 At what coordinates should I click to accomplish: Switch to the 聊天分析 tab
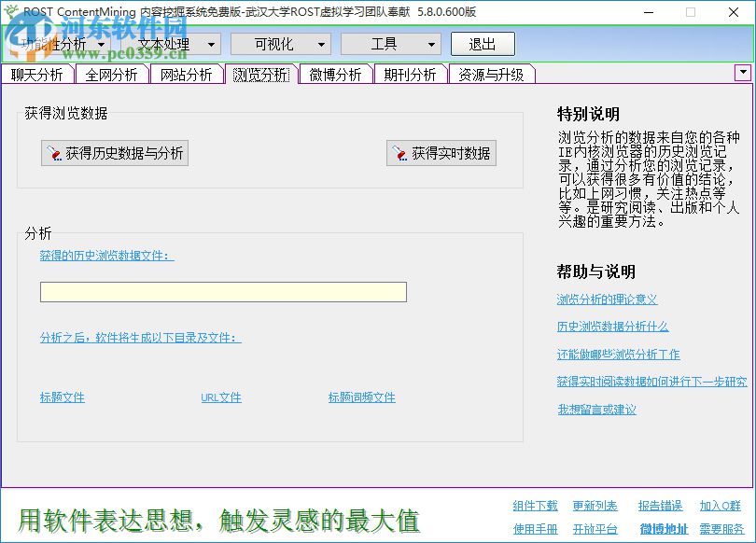pos(36,73)
